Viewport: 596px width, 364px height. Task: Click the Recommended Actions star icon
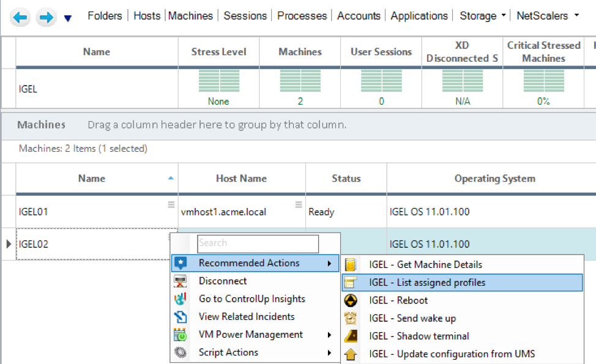tap(181, 263)
